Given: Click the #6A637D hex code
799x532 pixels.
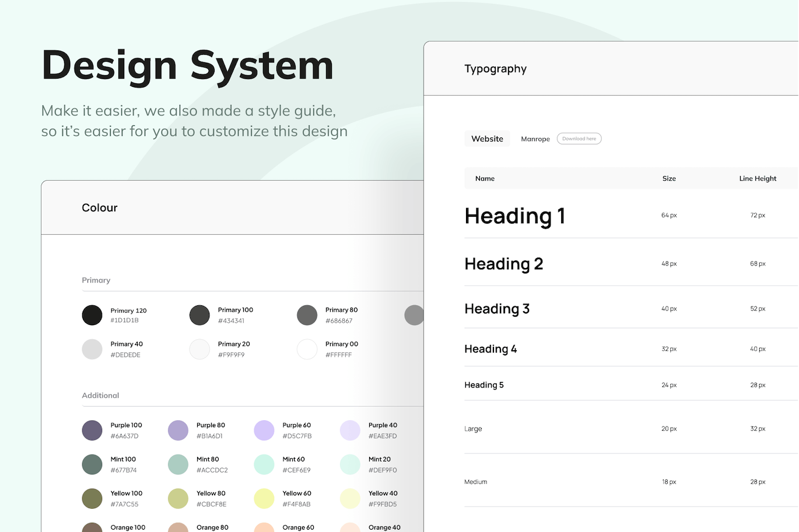Looking at the screenshot, I should pos(125,436).
